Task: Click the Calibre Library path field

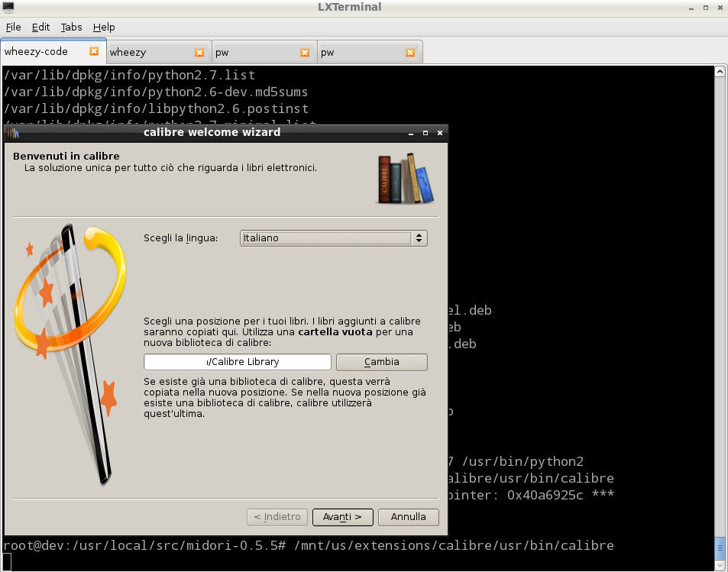Action: pyautogui.click(x=238, y=362)
